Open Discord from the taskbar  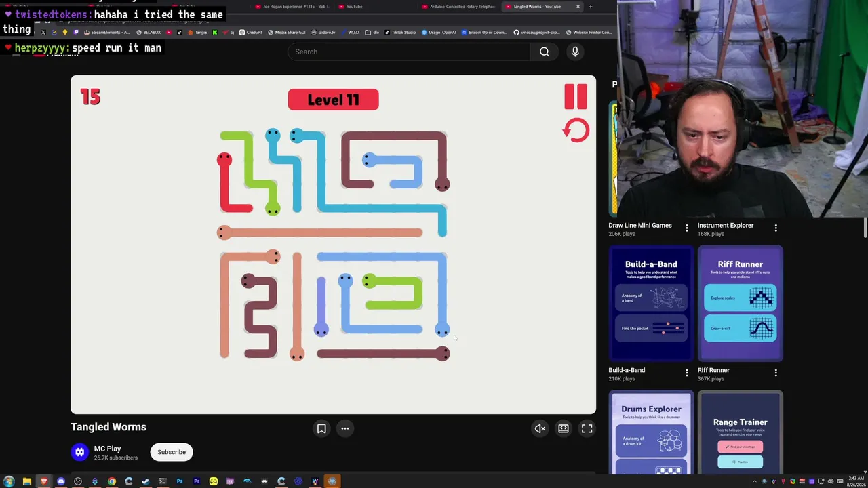coord(61,481)
